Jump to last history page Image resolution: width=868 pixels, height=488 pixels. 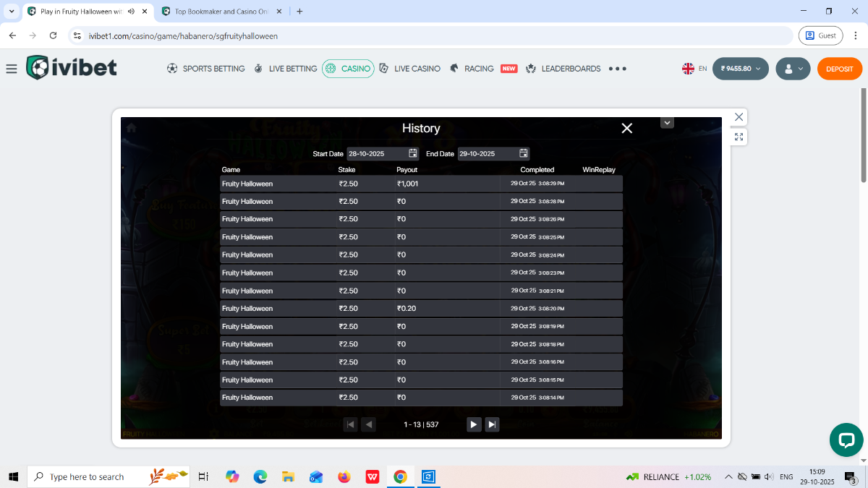tap(492, 424)
